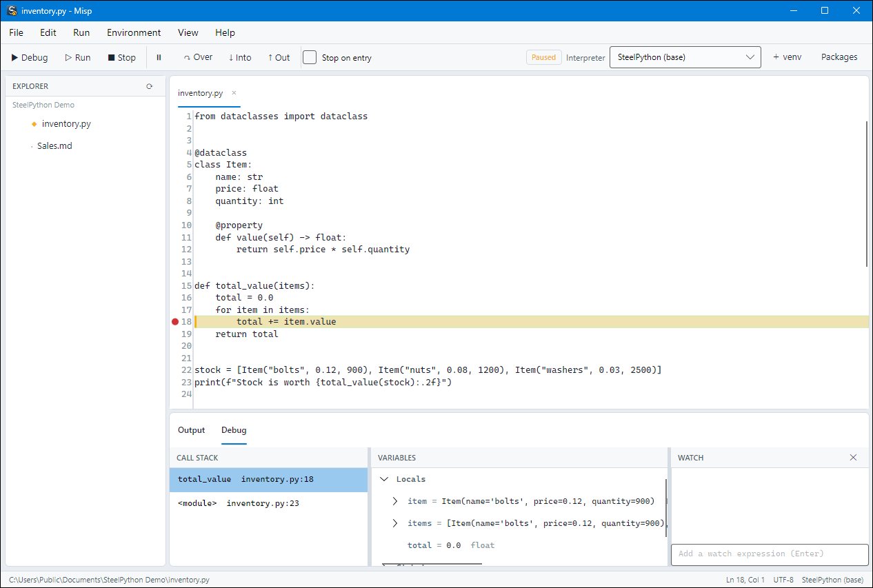Select the total_value call stack frame
The image size is (873, 588).
pos(268,479)
